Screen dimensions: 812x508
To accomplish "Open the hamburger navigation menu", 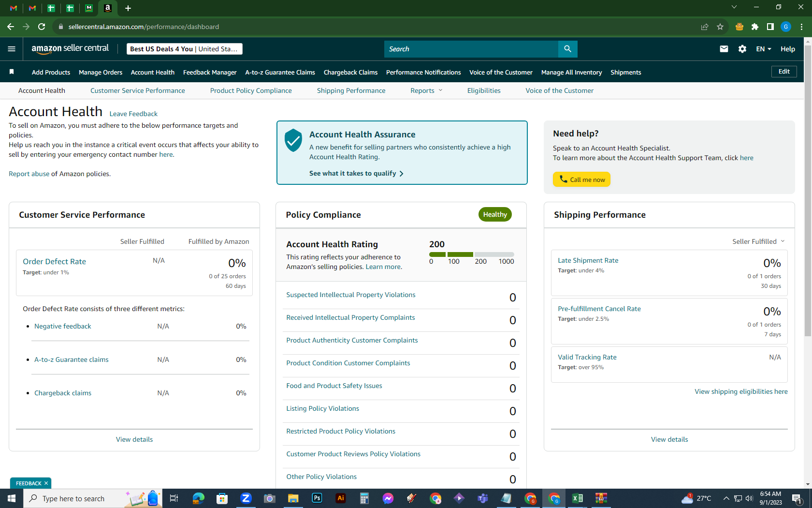I will click(x=12, y=49).
